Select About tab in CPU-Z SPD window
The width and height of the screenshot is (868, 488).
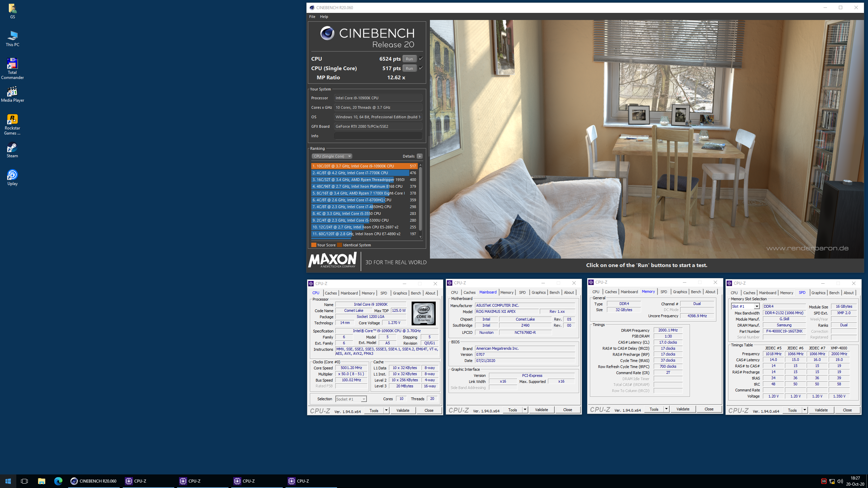click(849, 293)
